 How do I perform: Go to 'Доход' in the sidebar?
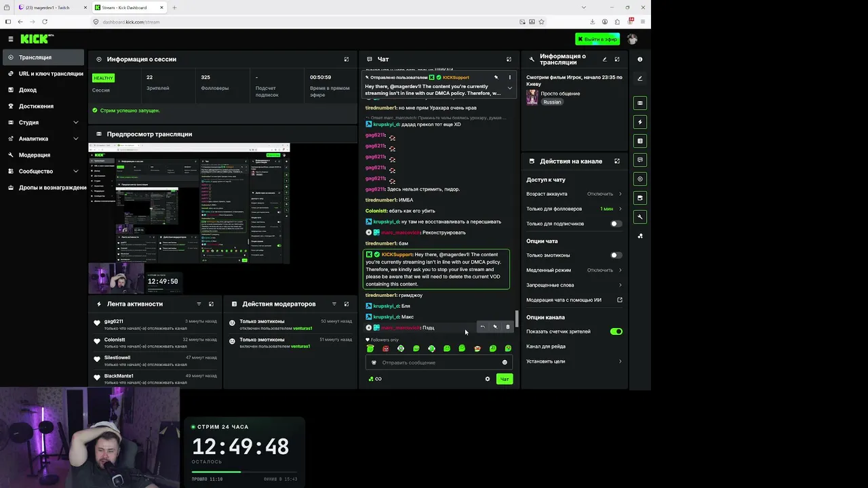pyautogui.click(x=42, y=90)
